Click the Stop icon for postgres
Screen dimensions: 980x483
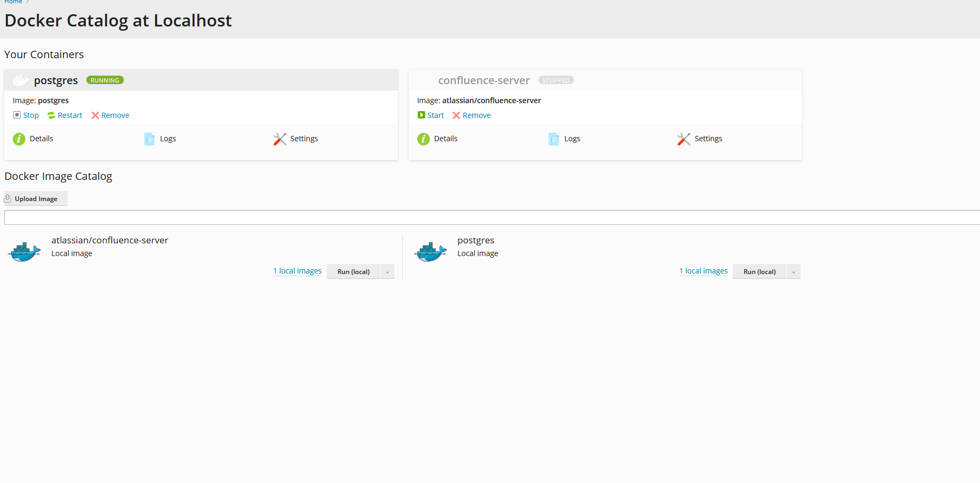tap(17, 115)
